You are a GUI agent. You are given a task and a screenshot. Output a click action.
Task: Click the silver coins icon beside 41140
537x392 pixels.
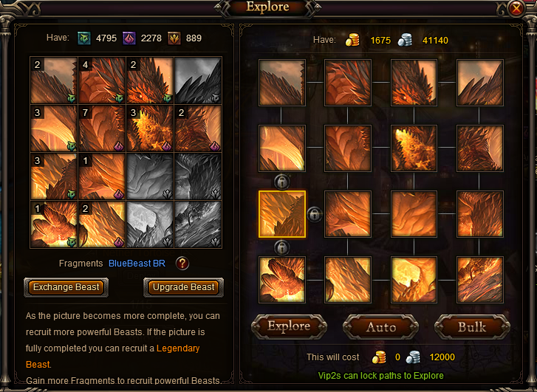[x=405, y=40]
